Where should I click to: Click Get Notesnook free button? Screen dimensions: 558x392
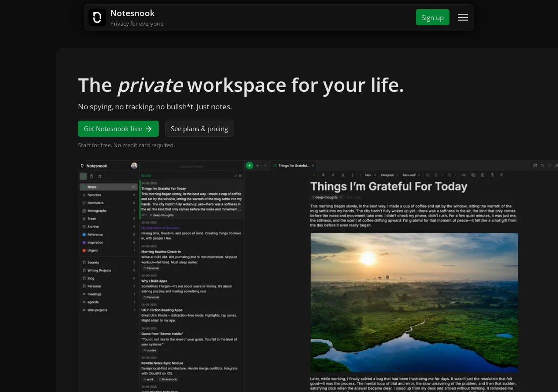(x=118, y=129)
